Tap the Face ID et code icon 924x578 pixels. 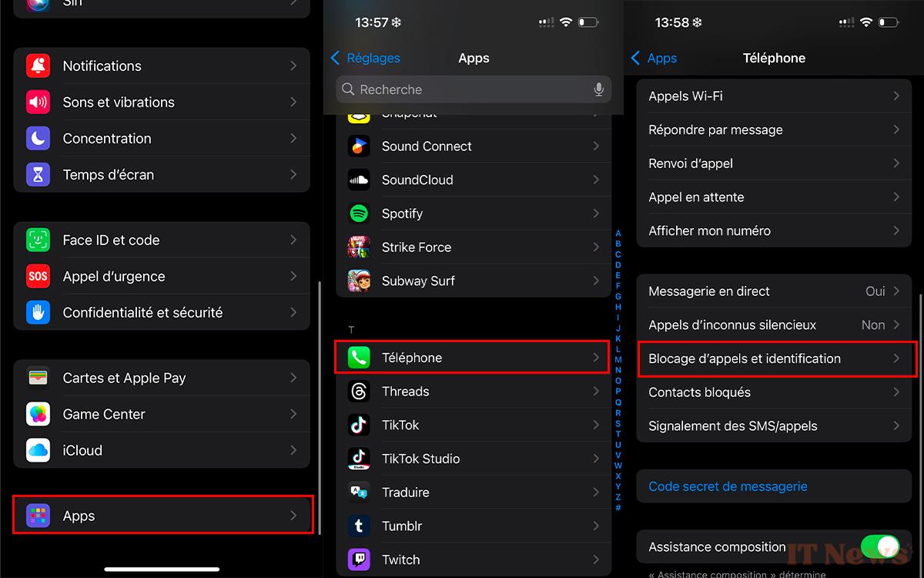38,240
